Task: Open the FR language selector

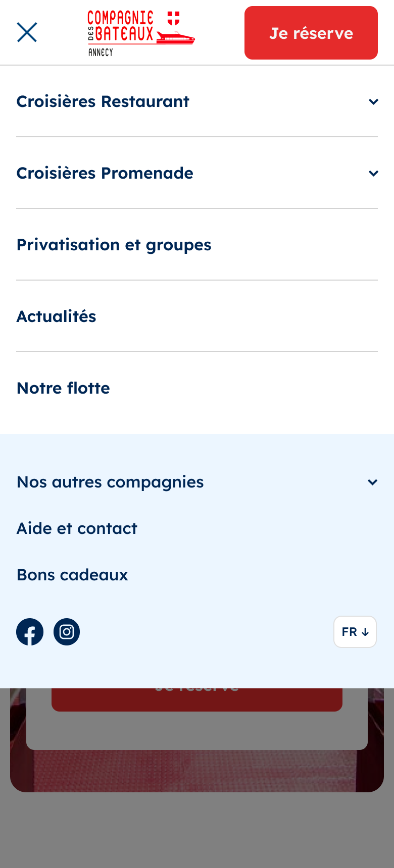Action: (355, 632)
